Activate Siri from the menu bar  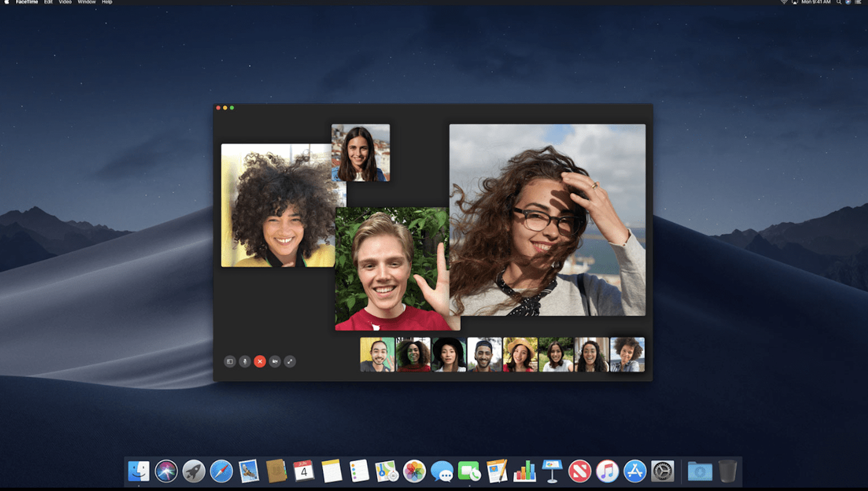point(848,2)
